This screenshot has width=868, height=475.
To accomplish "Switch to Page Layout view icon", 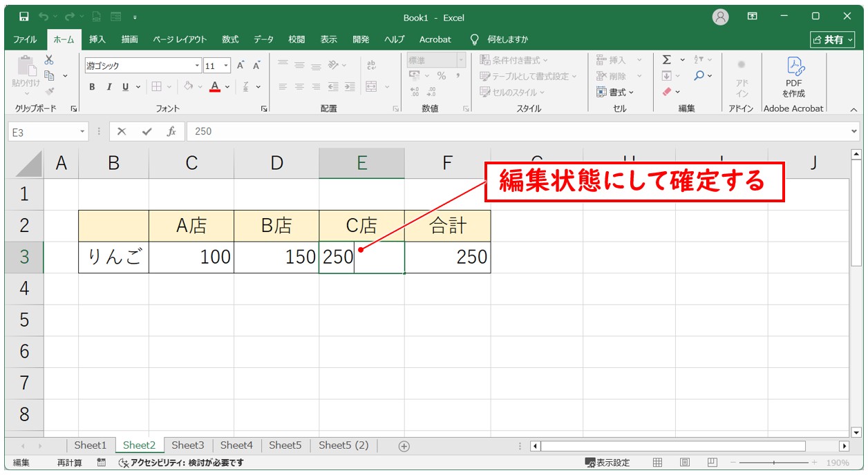I will click(684, 463).
